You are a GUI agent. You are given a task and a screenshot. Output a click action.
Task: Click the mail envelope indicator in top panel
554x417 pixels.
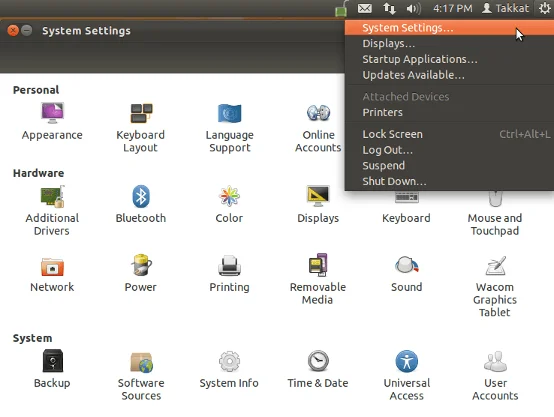click(x=365, y=8)
